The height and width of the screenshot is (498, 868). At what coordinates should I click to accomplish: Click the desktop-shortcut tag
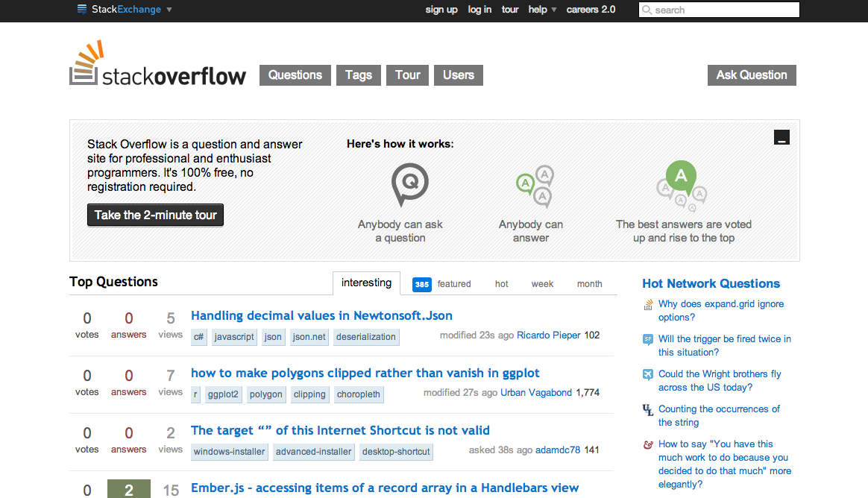(396, 452)
